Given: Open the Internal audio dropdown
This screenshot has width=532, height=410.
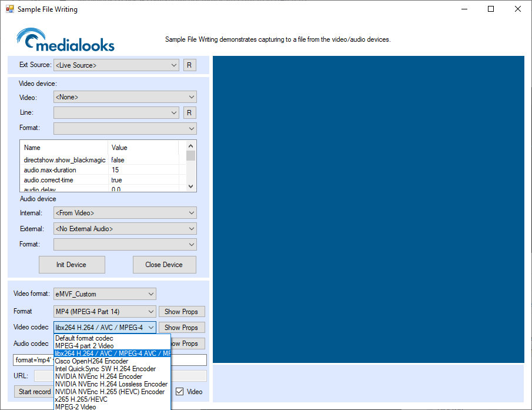Looking at the screenshot, I should click(125, 213).
